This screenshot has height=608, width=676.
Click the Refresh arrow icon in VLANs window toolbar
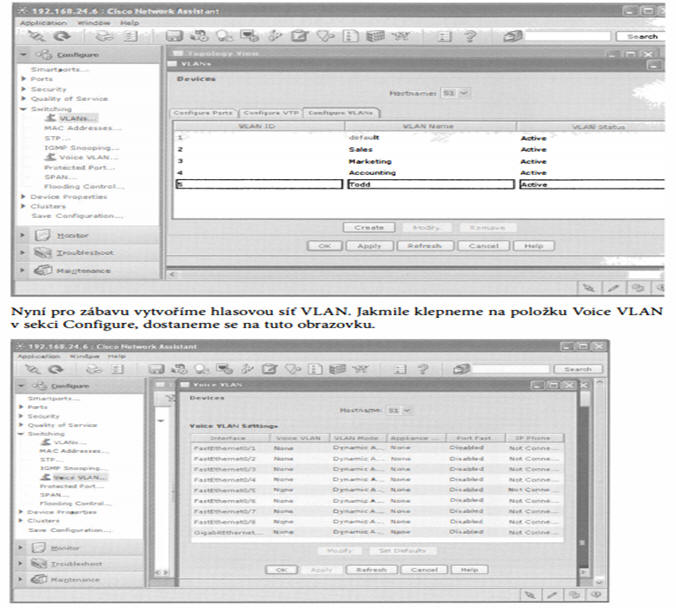coord(62,37)
